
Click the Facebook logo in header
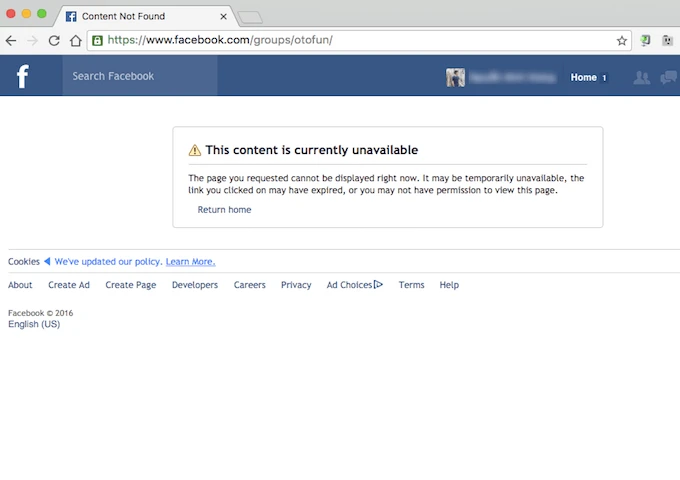click(22, 77)
